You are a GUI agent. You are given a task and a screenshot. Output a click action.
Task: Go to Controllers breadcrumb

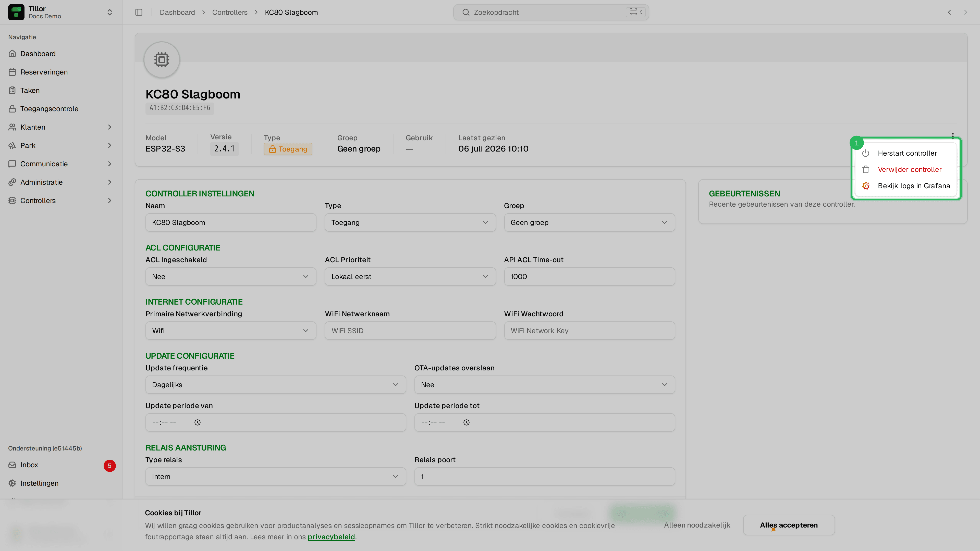point(230,12)
